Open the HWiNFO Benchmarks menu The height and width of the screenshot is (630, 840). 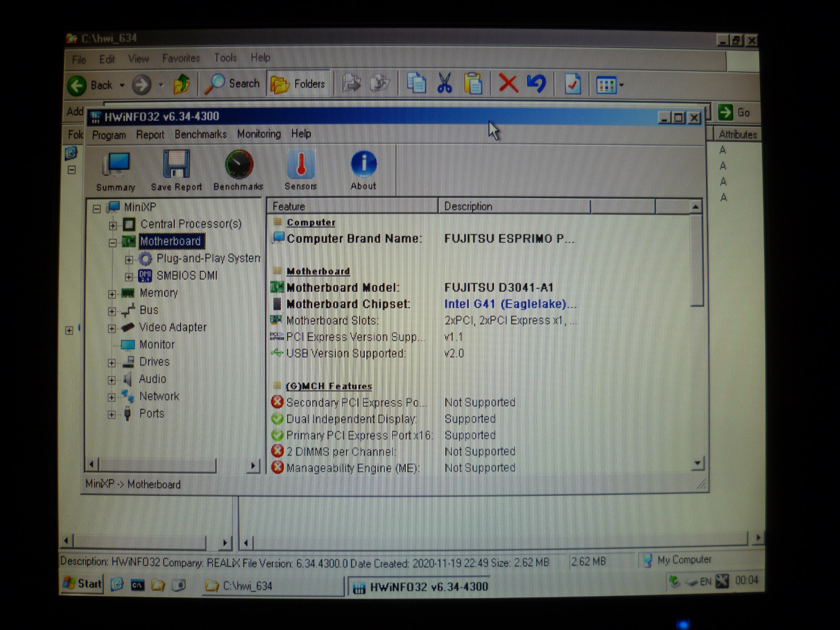point(201,134)
